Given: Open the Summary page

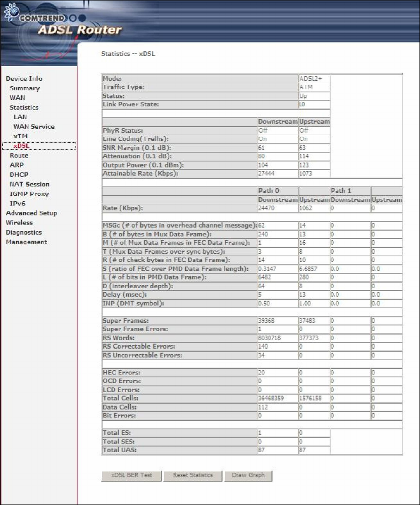Looking at the screenshot, I should coord(25,88).
